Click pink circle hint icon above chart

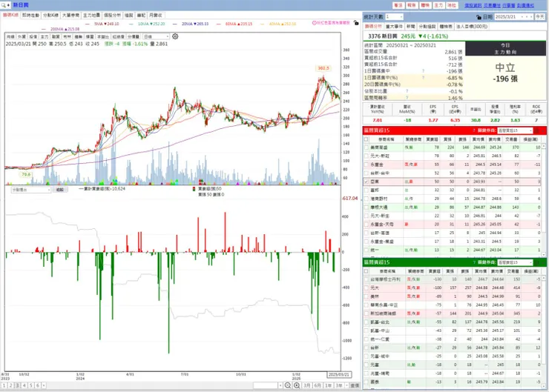pyautogui.click(x=314, y=23)
